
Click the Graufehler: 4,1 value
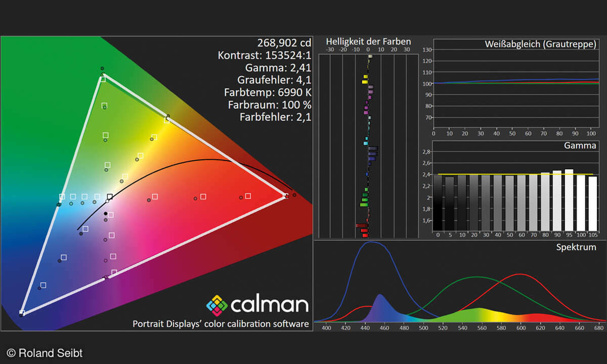coord(274,80)
